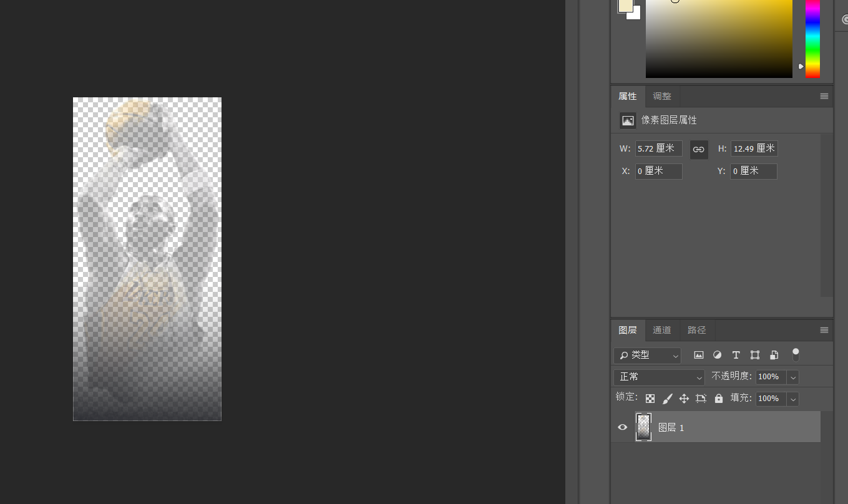
Task: Switch to the 路径 paths tab
Action: [696, 330]
